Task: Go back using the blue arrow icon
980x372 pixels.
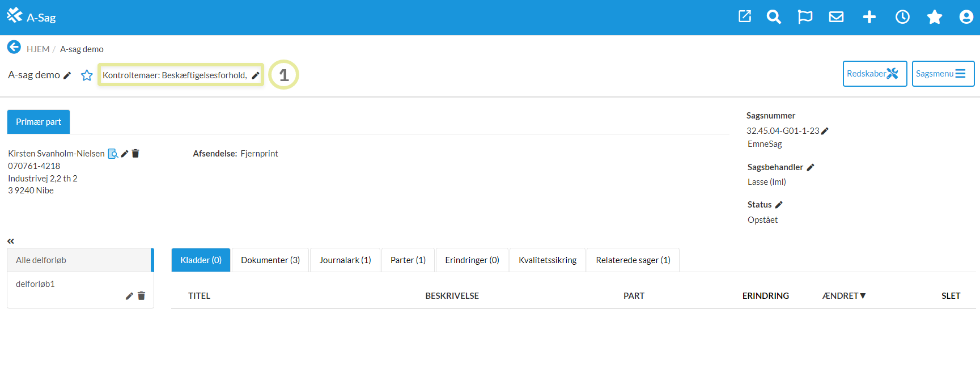Action: point(14,47)
